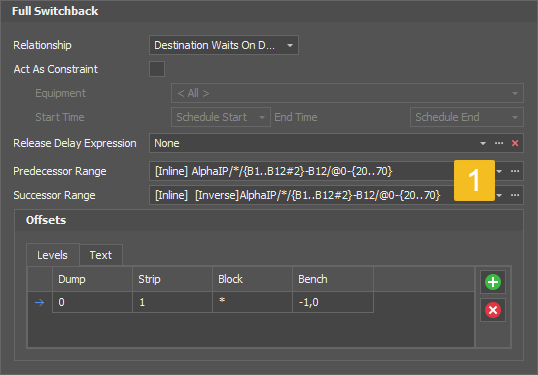Viewport: 538px width, 375px height.
Task: Switch to the Levels offsets tab
Action: click(53, 255)
